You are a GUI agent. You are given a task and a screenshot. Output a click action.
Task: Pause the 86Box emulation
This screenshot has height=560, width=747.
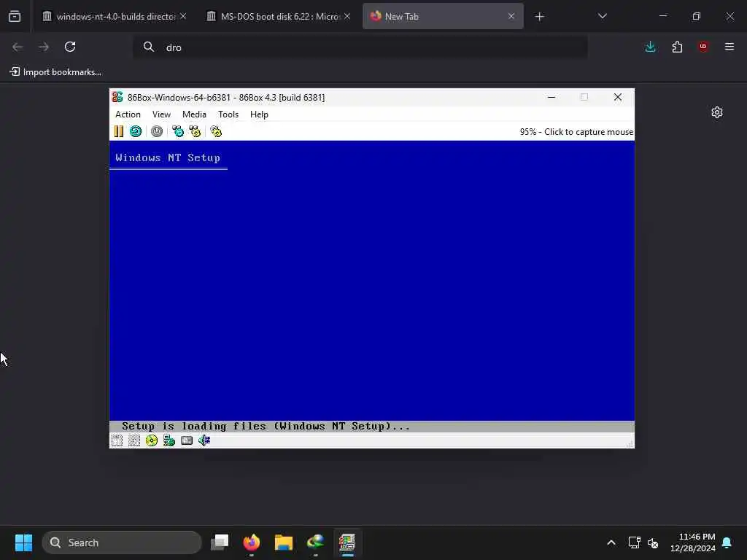tap(119, 131)
